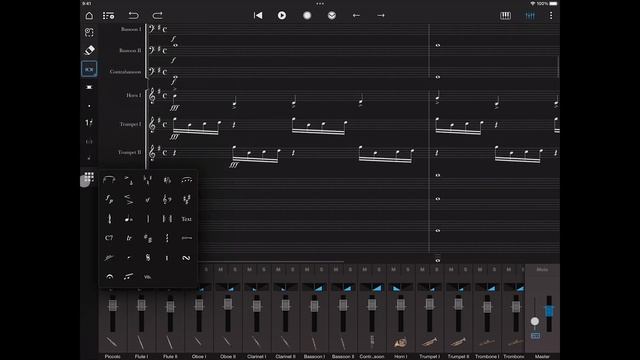Mute the Oboe II channel
Viewport: 640px width, 360px height.
[220, 269]
